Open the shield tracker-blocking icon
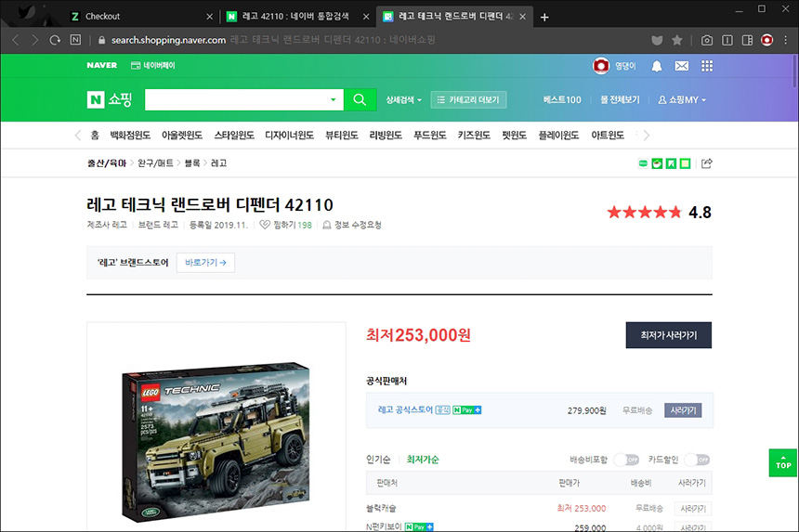 (x=657, y=40)
